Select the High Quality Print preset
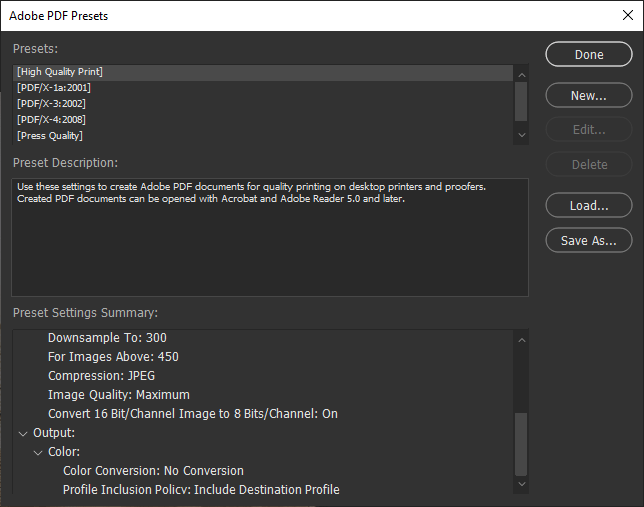This screenshot has width=644, height=507. (x=60, y=72)
